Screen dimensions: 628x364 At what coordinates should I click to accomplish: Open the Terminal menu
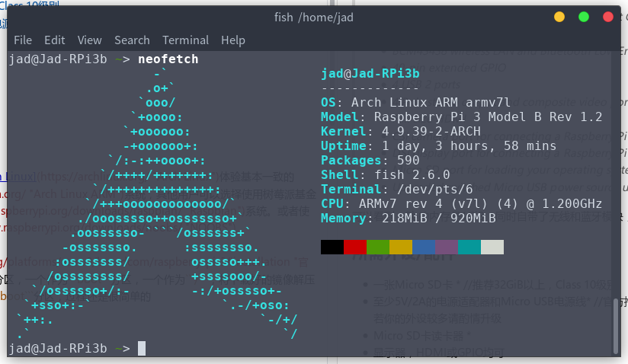click(x=185, y=40)
